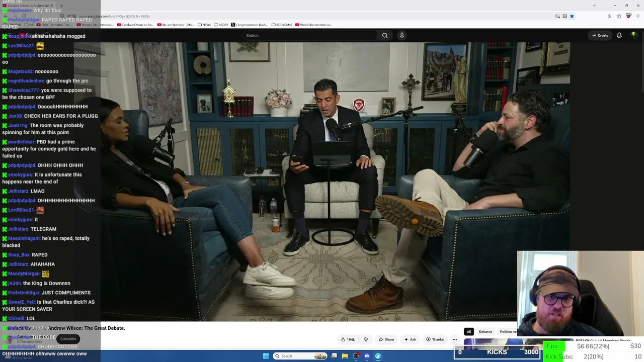The height and width of the screenshot is (362, 644).
Task: Open File Explorer from the taskbar
Action: point(345,356)
